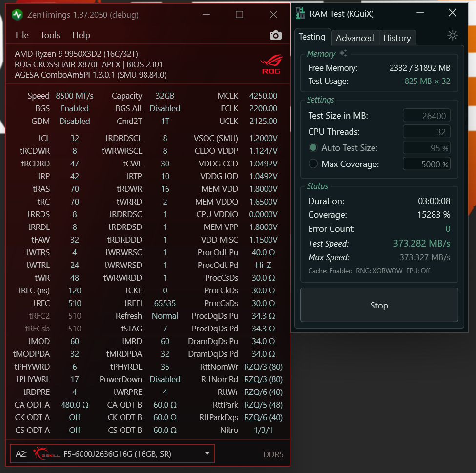This screenshot has height=473, width=476.
Task: Open the File menu in ZenTimings
Action: 22,35
